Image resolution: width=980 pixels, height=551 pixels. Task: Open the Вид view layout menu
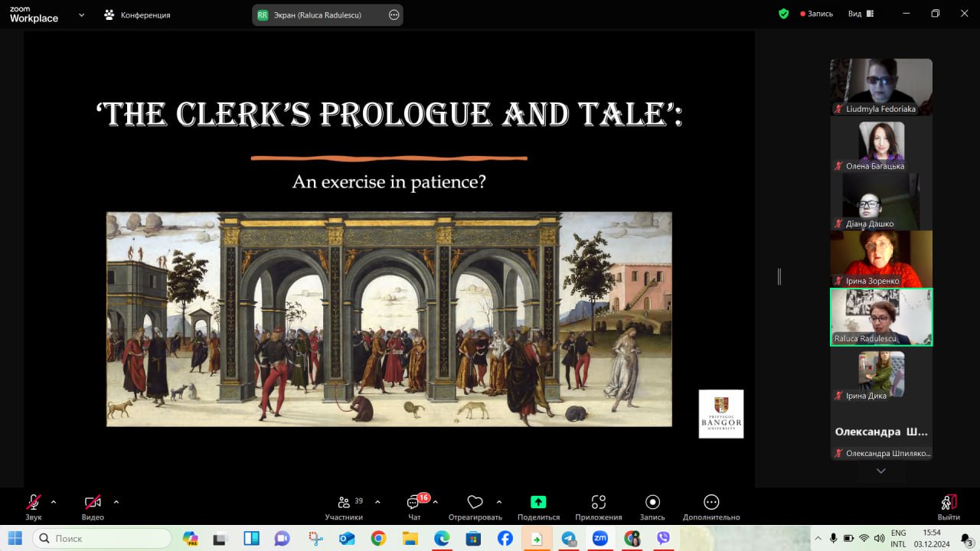click(861, 14)
